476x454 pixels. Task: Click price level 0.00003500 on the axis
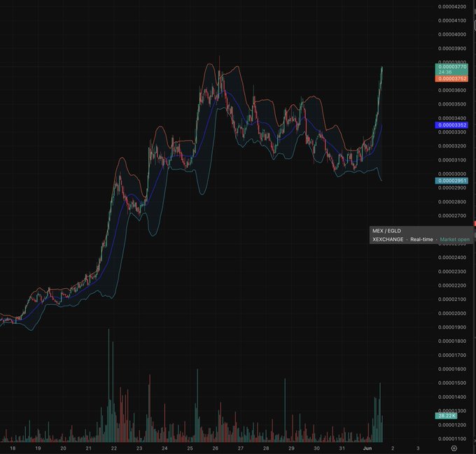tap(452, 104)
